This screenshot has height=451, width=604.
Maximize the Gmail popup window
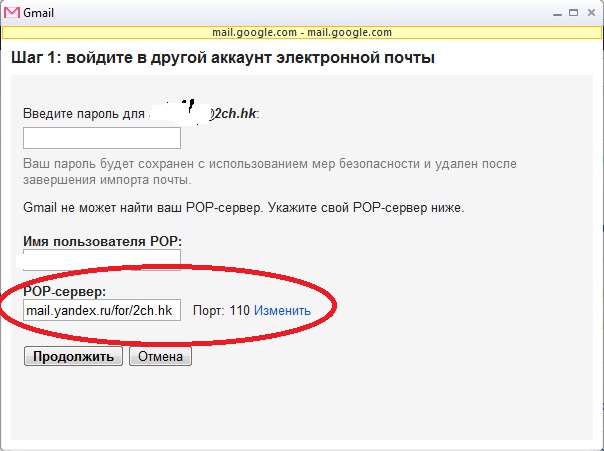[x=574, y=13]
